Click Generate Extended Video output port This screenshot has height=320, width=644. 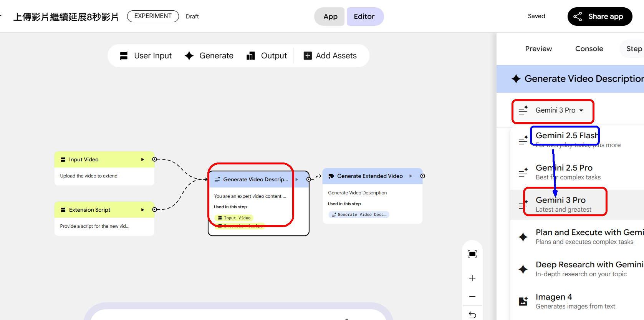point(422,176)
